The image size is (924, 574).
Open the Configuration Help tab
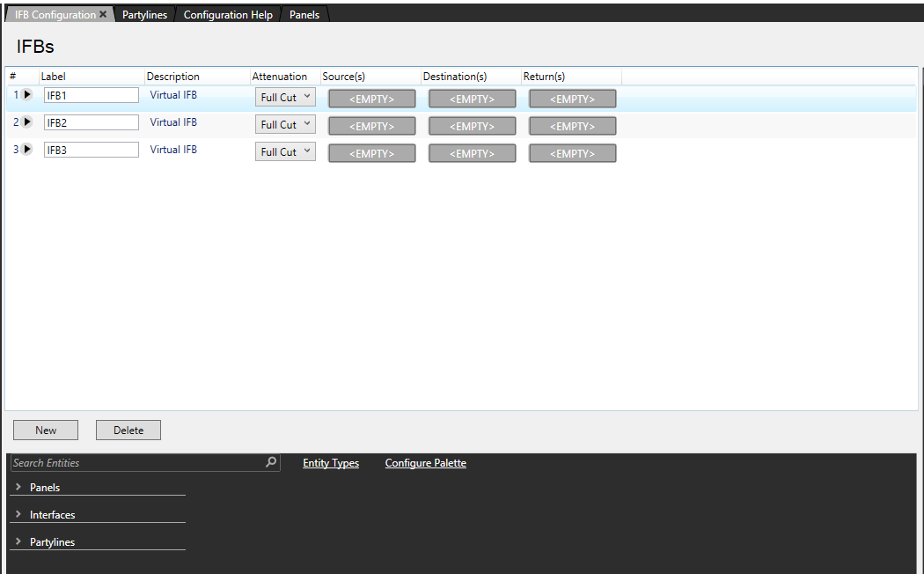click(x=228, y=15)
